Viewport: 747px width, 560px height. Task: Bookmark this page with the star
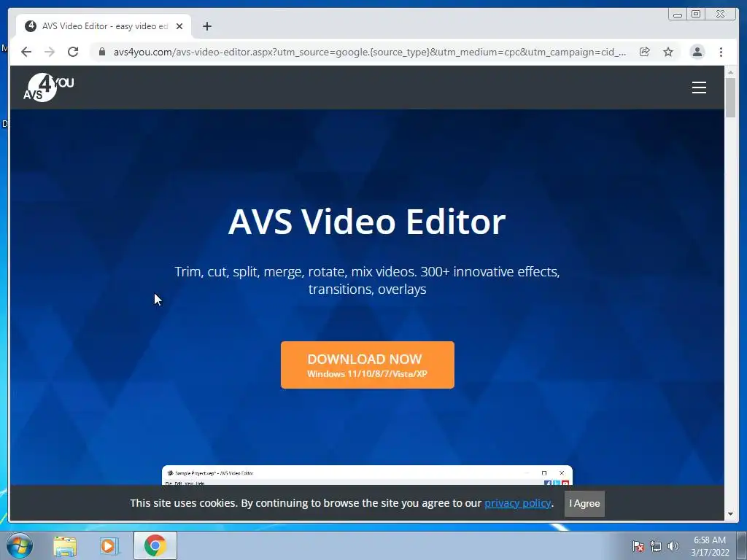(668, 52)
